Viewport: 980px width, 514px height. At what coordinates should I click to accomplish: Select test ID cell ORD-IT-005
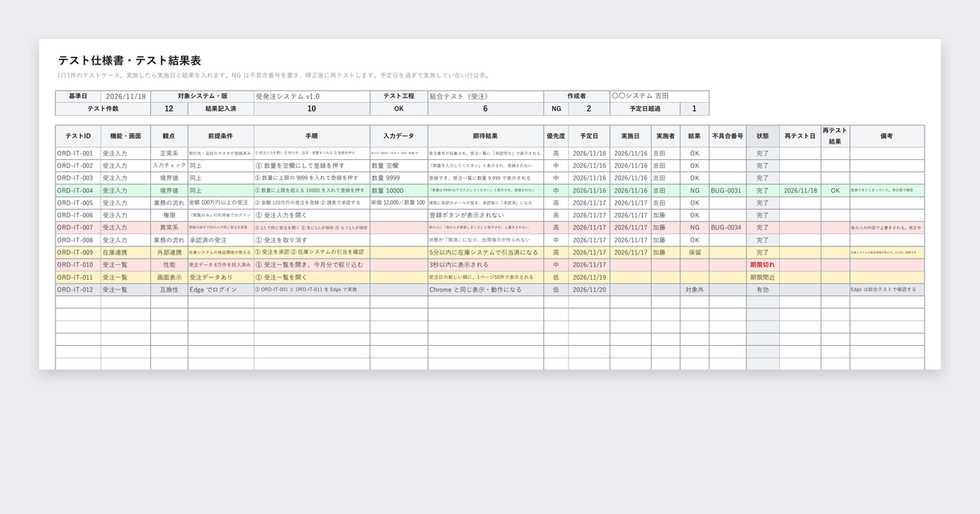click(78, 202)
